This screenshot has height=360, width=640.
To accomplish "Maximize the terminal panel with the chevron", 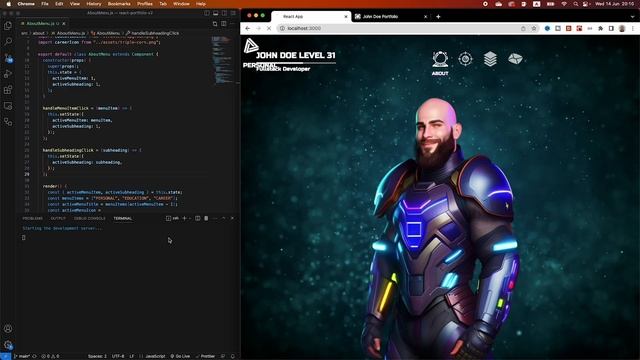I will [223, 218].
